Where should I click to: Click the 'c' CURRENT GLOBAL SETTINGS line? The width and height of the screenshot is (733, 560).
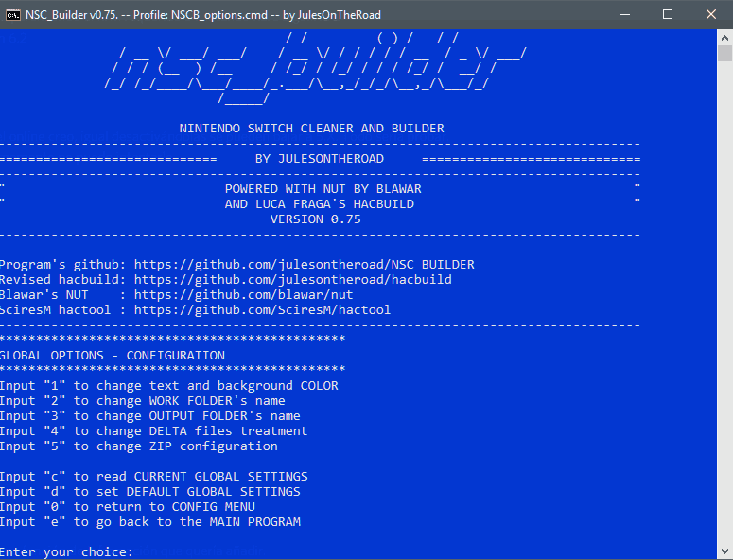click(x=154, y=477)
